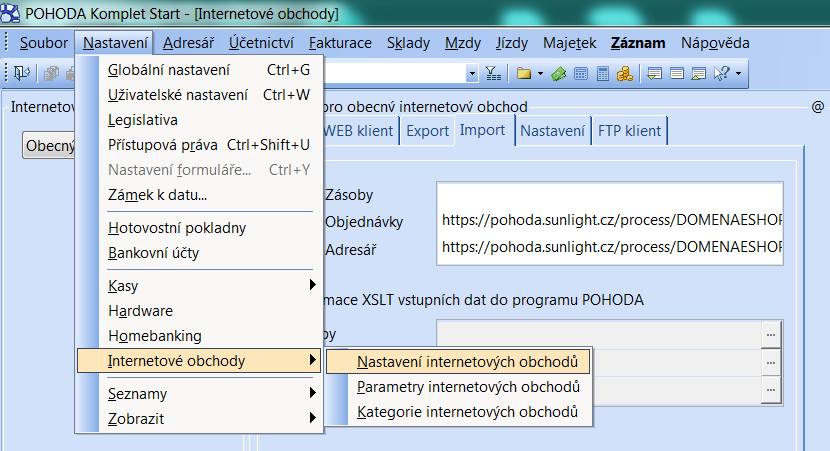This screenshot has height=451, width=830.
Task: Open the Mzdy menu
Action: click(x=463, y=43)
